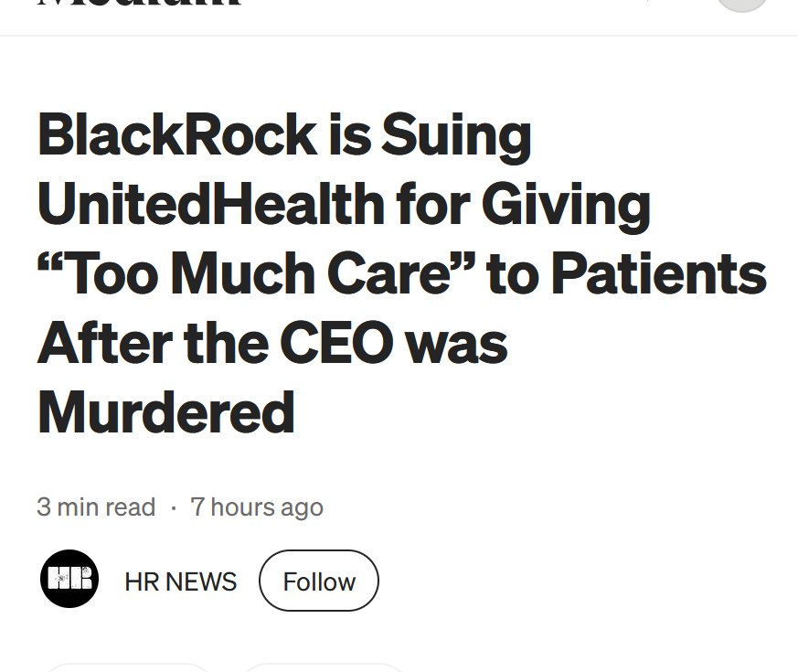Open the user profile avatar menu

tap(741, 3)
